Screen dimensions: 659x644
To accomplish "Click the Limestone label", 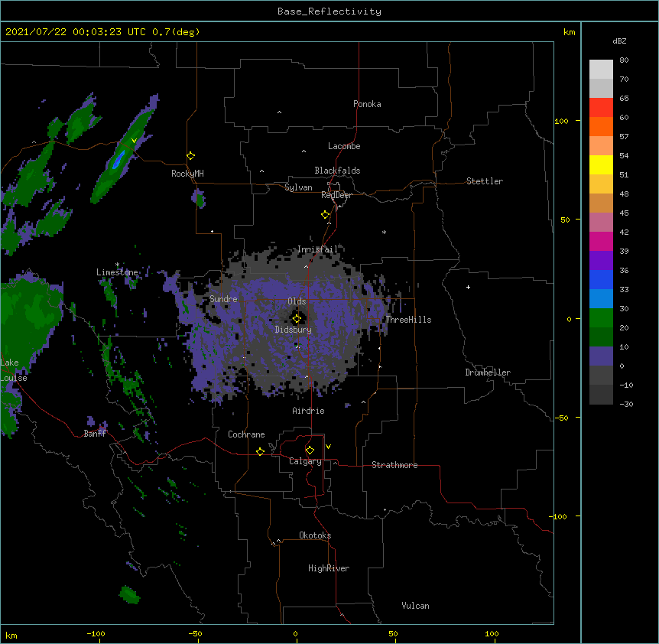I will tap(117, 272).
